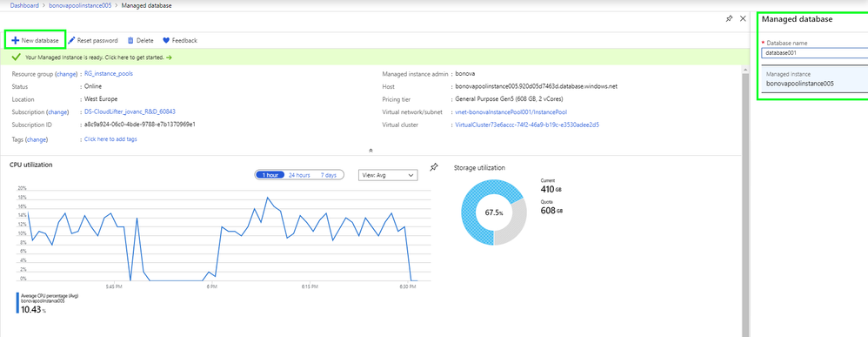
Task: Click the storage utilization donut chart
Action: coord(494,212)
